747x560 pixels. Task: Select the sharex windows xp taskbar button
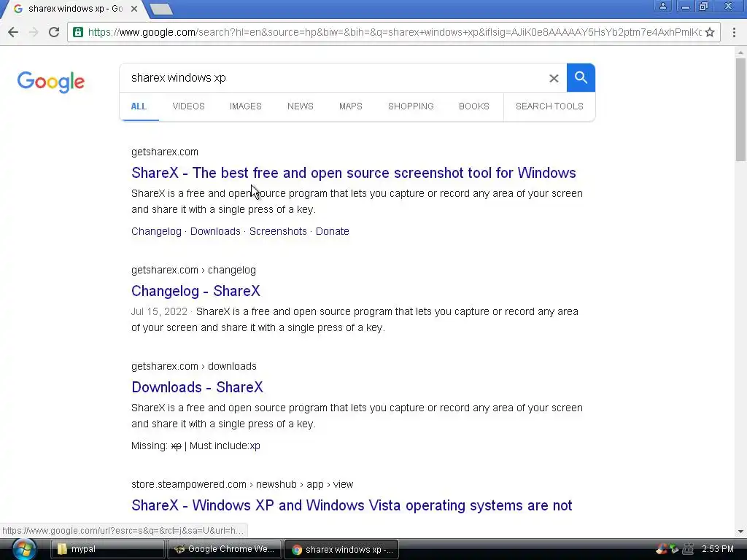point(341,549)
